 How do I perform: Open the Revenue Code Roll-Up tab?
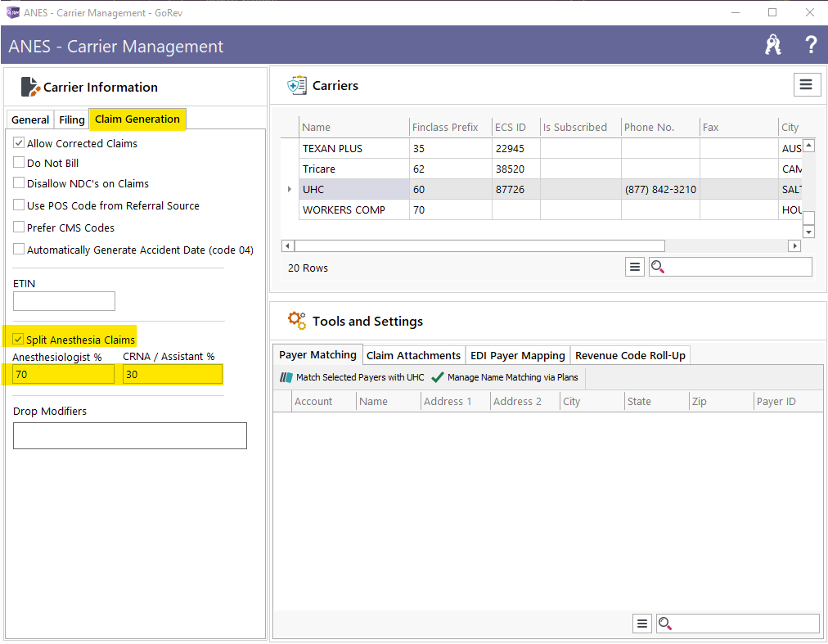tap(630, 355)
